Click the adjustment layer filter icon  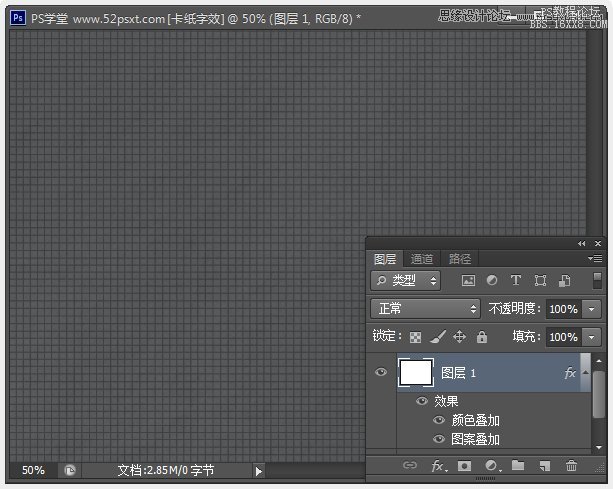[492, 281]
